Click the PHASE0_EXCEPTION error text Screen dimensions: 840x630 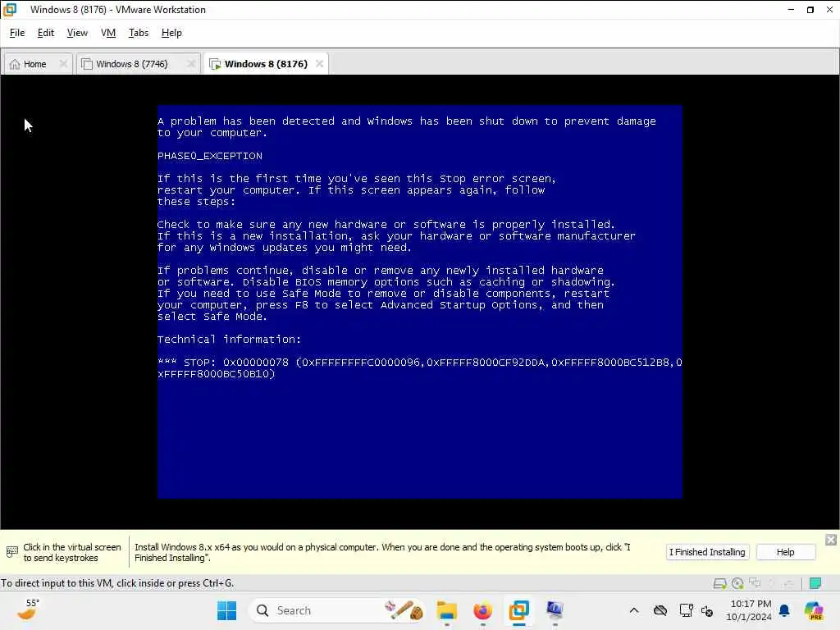click(209, 156)
